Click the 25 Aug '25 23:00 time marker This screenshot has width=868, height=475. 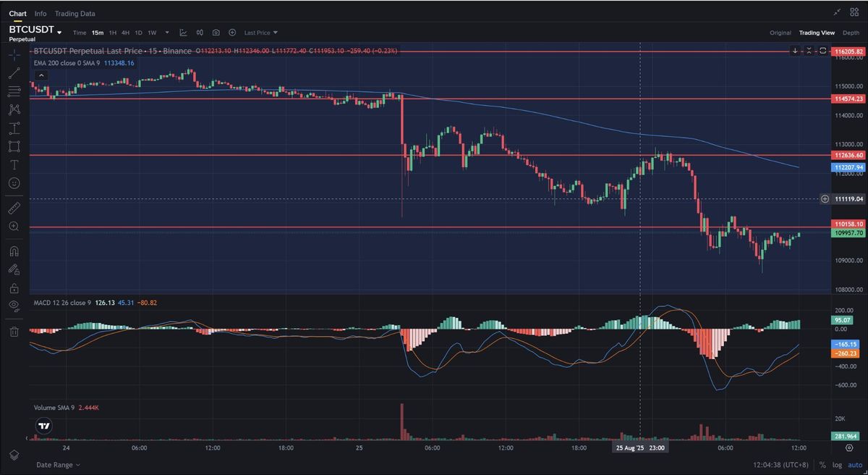(640, 447)
